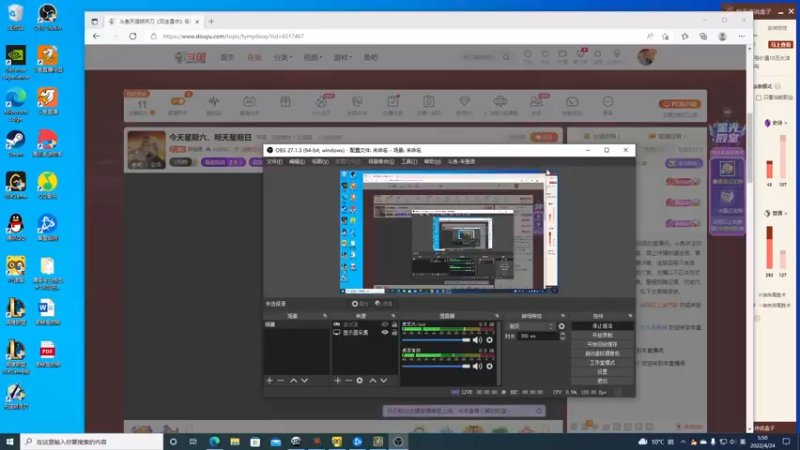Screen dimensions: 800x450
Task: Click the gift box icon in Douyu toolbar
Action: (285, 102)
